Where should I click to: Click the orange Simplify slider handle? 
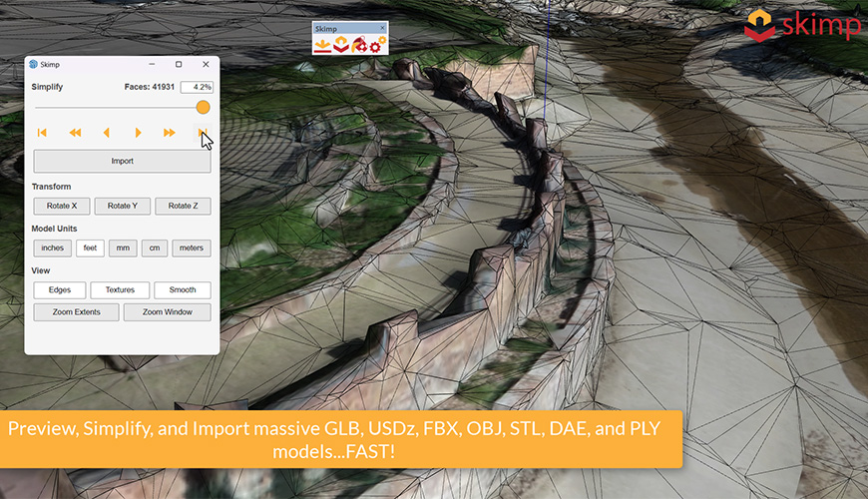coord(203,107)
